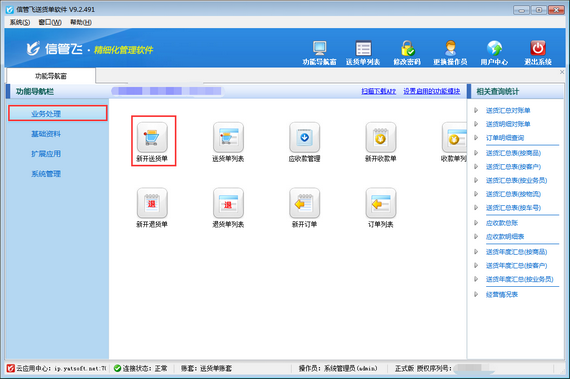Open the 退货单列表 icon
Screen dimensions: 570x379
[228, 203]
